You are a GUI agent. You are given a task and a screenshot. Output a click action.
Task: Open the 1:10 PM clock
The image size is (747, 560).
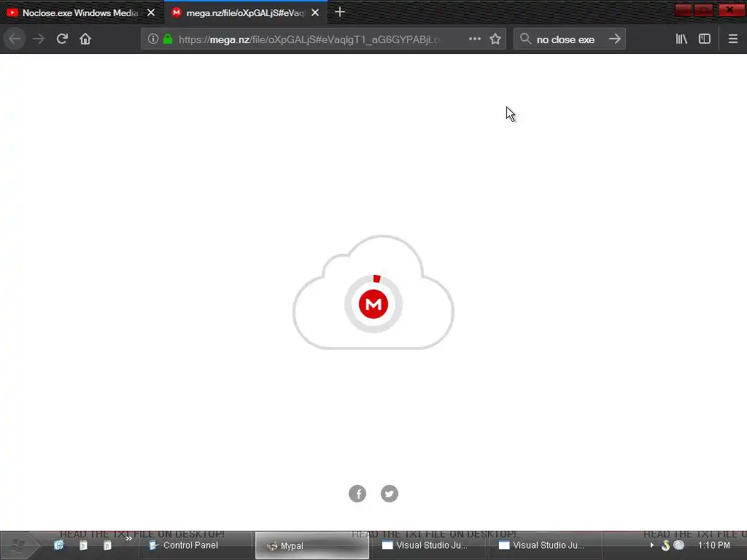(x=713, y=545)
